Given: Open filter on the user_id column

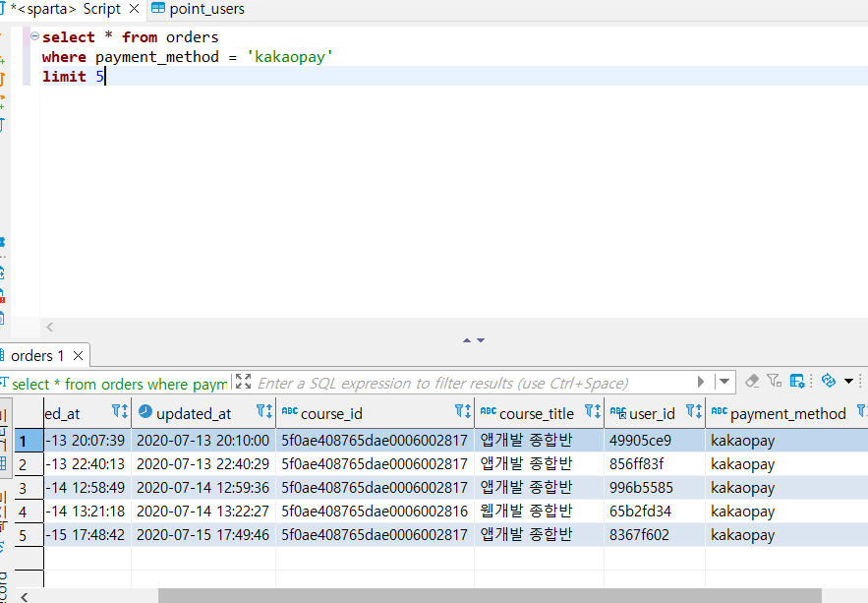Looking at the screenshot, I should tap(694, 411).
